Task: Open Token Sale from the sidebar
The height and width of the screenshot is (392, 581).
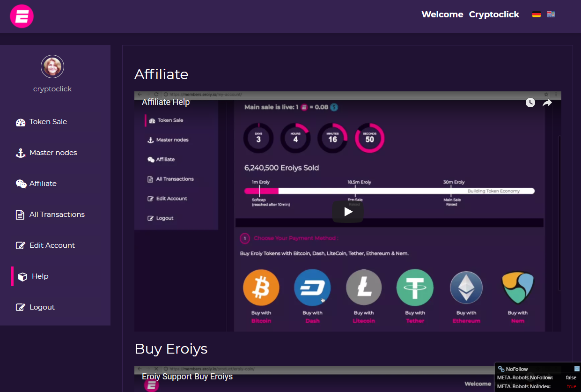Action: pos(48,122)
